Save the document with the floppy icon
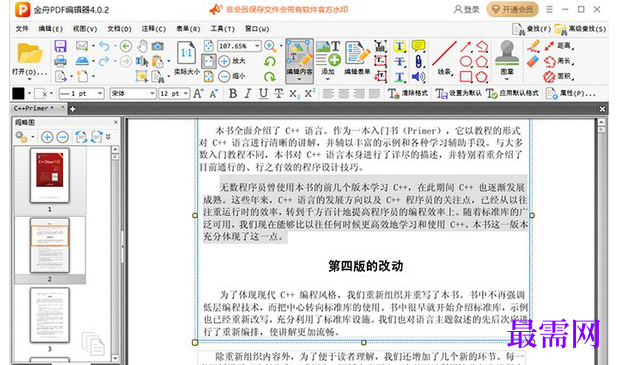This screenshot has width=619, height=365. click(x=60, y=46)
